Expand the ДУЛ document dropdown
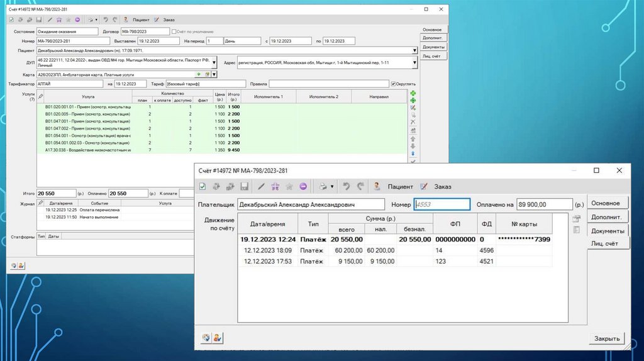 coord(214,63)
